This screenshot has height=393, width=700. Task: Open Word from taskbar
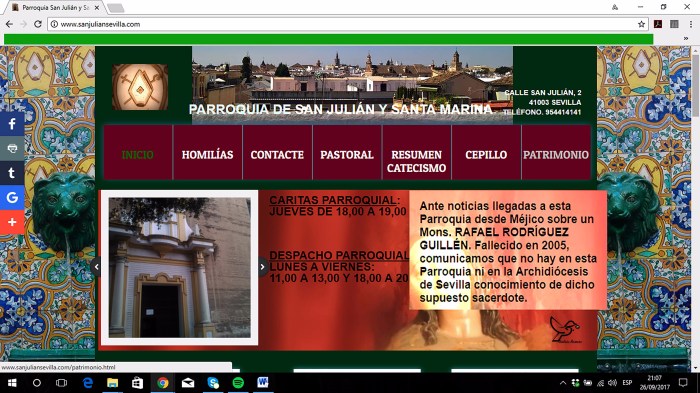point(263,383)
